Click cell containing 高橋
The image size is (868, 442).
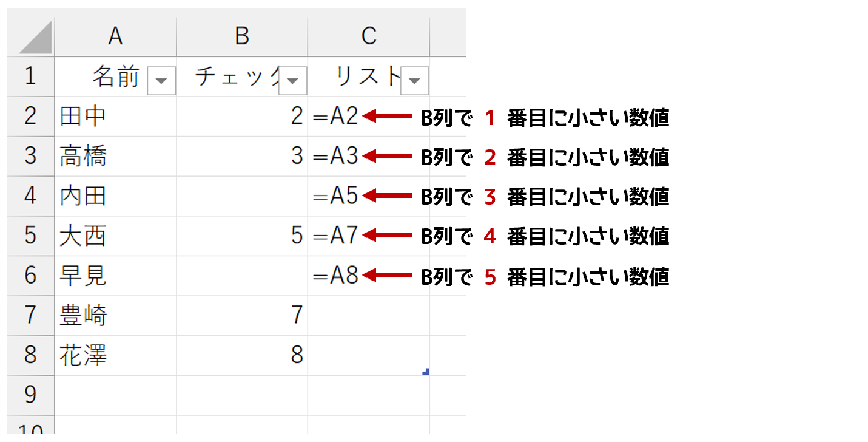click(115, 156)
